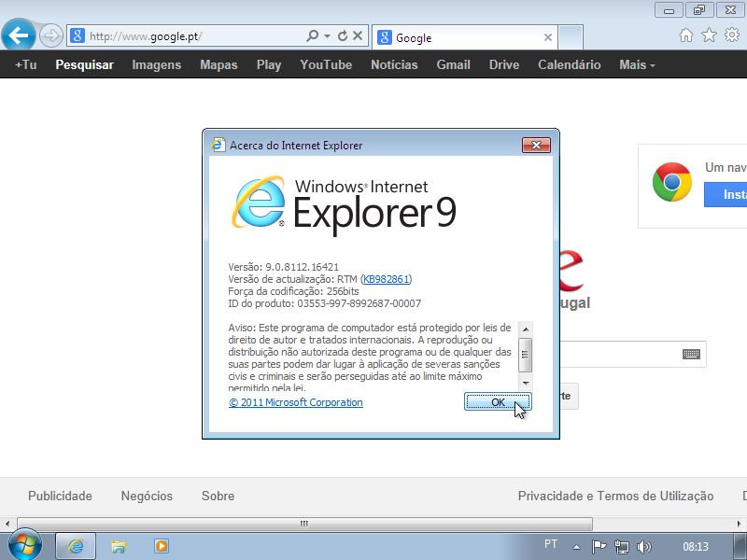Open the Home page icon
The height and width of the screenshot is (560, 747).
[x=686, y=35]
